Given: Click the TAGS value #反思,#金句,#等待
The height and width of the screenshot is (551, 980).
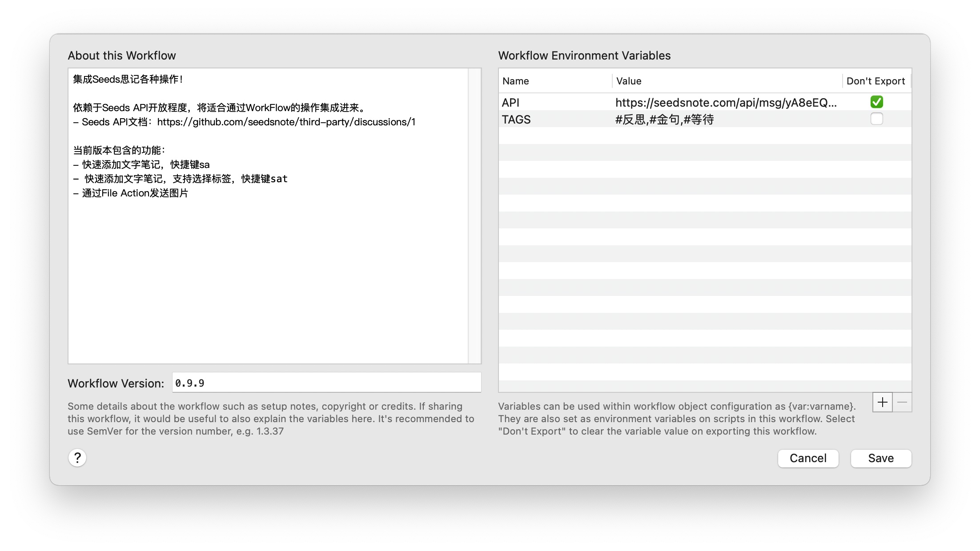Looking at the screenshot, I should coord(664,120).
